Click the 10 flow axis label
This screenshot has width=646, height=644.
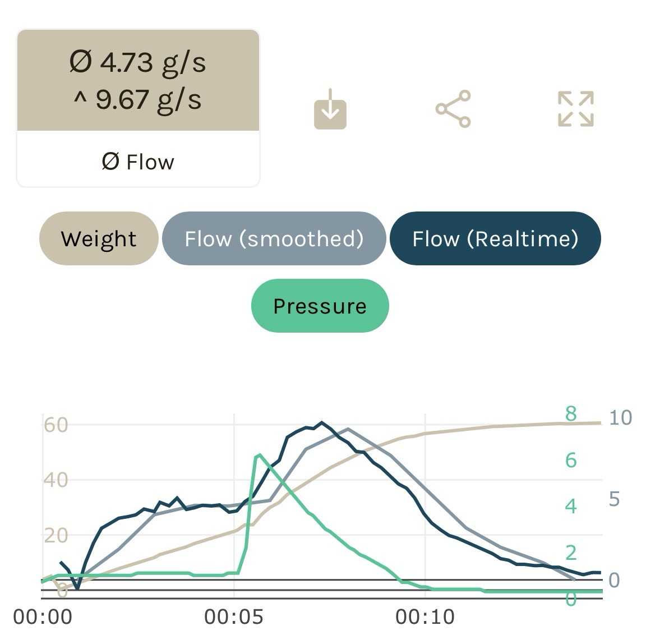(620, 418)
